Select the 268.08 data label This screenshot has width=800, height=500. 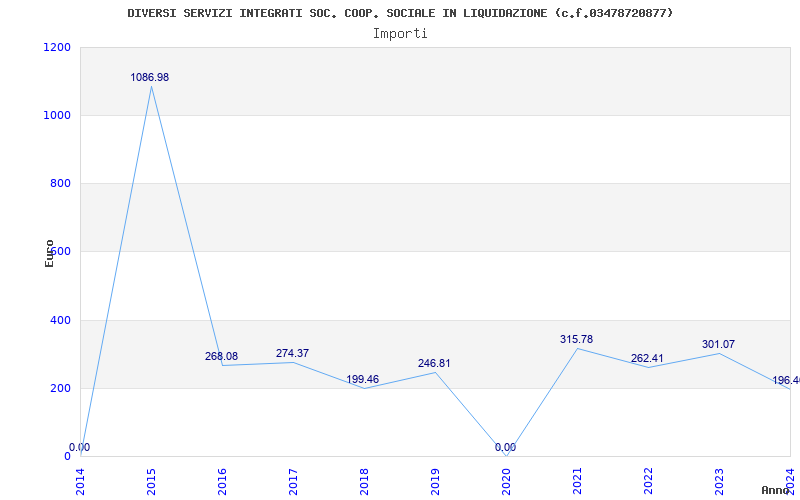coord(221,357)
